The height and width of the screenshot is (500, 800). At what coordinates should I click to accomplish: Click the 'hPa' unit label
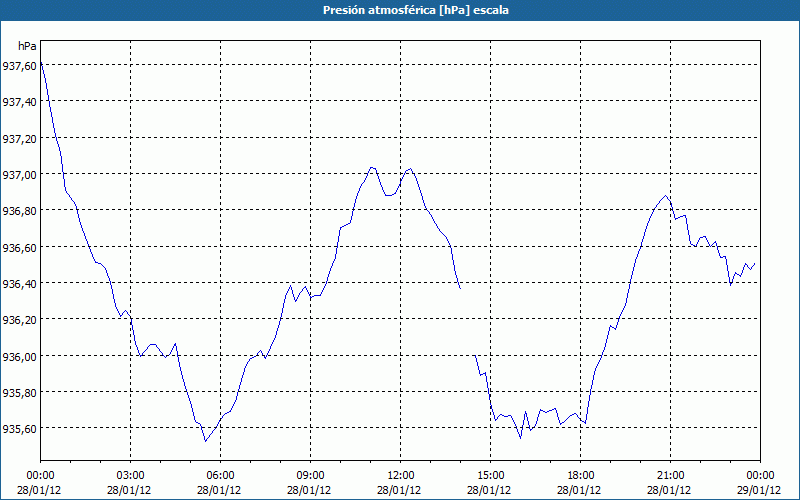pyautogui.click(x=27, y=46)
